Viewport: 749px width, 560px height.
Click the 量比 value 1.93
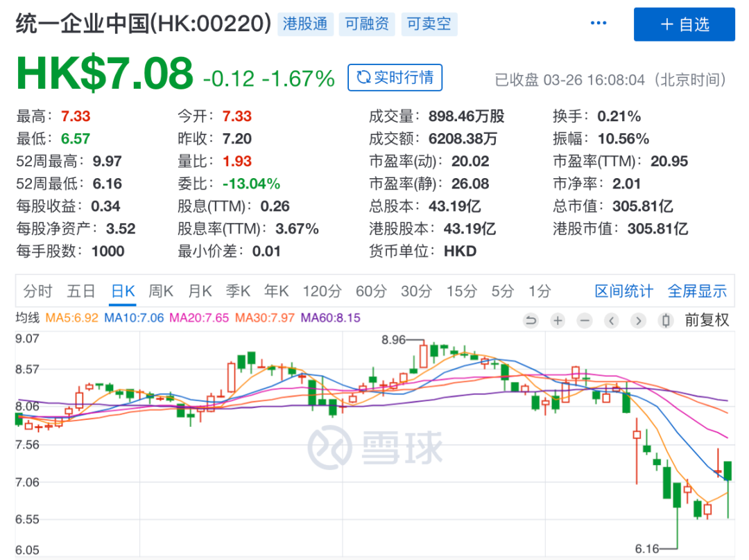tap(237, 161)
